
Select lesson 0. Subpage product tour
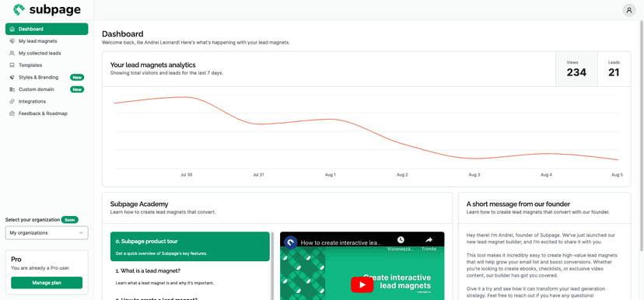(x=190, y=246)
